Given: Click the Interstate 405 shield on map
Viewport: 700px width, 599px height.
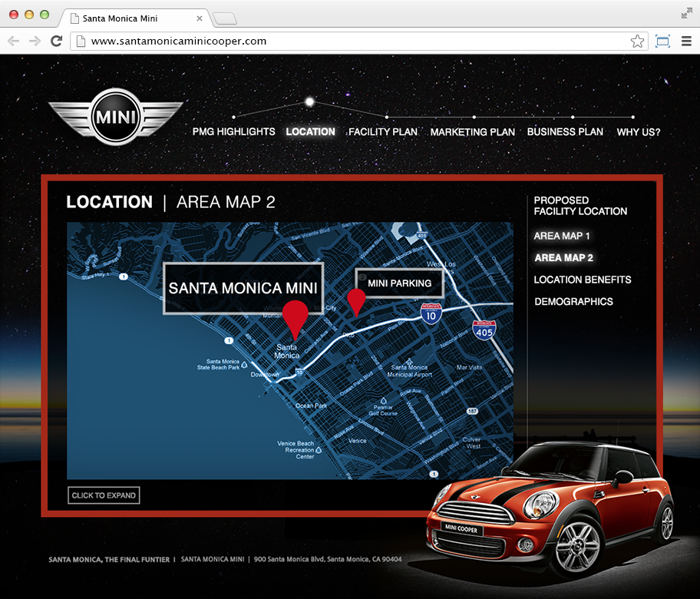Looking at the screenshot, I should [x=484, y=330].
